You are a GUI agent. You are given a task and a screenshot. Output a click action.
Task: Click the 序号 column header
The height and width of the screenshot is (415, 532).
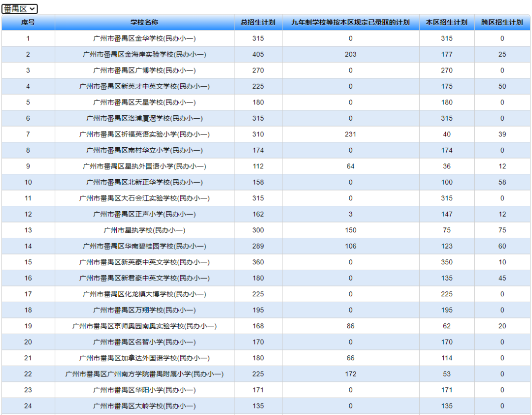pyautogui.click(x=28, y=22)
